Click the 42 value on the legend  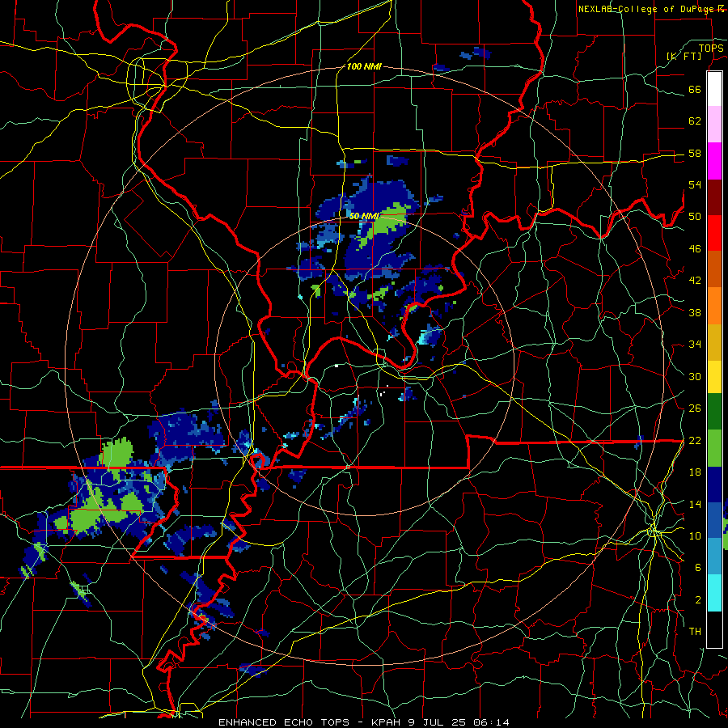coord(695,281)
